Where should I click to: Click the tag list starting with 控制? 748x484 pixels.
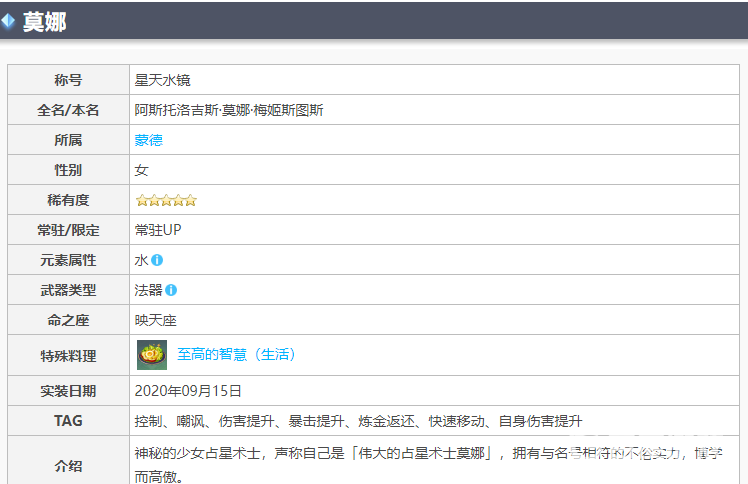(x=358, y=421)
